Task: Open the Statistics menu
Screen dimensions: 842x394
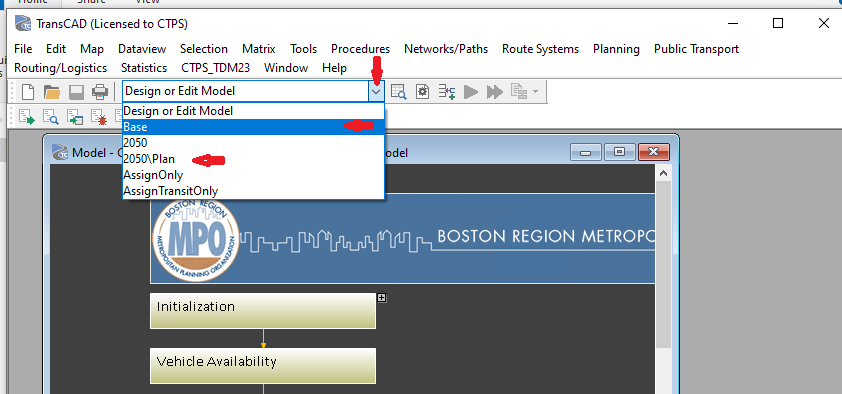Action: [x=144, y=68]
